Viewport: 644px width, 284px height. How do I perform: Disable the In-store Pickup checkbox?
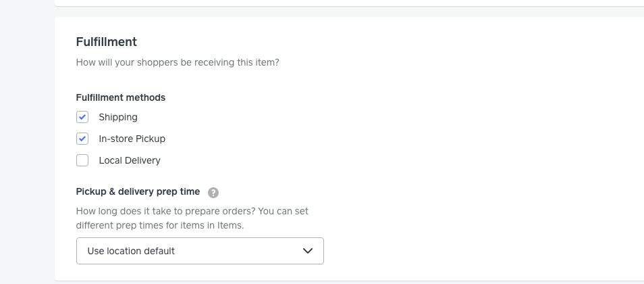82,139
